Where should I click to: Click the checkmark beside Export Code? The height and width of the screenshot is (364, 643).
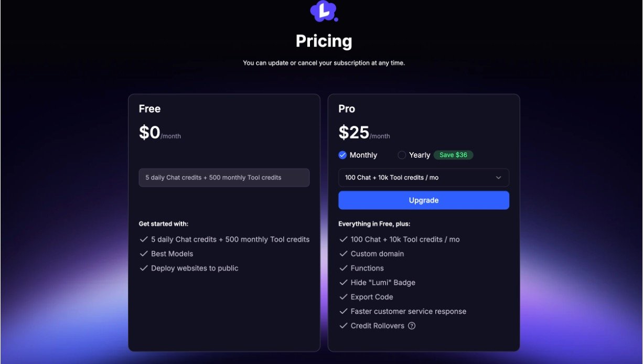pos(344,297)
